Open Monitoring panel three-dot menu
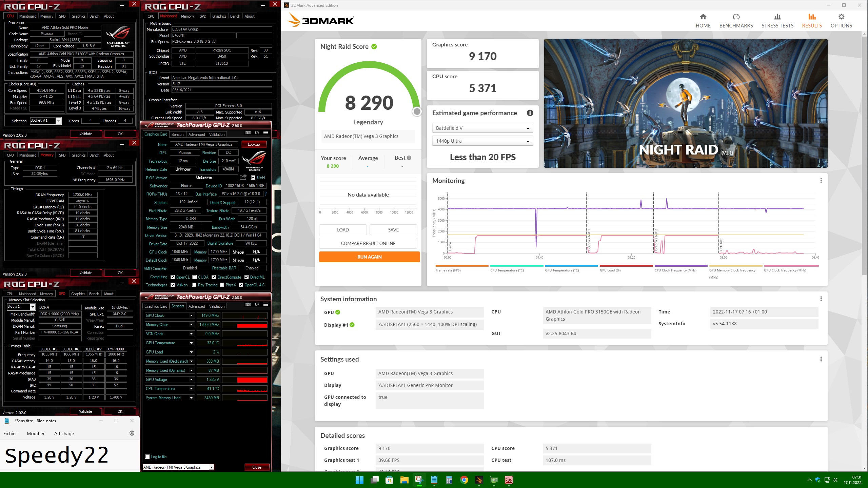This screenshot has height=488, width=868. [821, 181]
